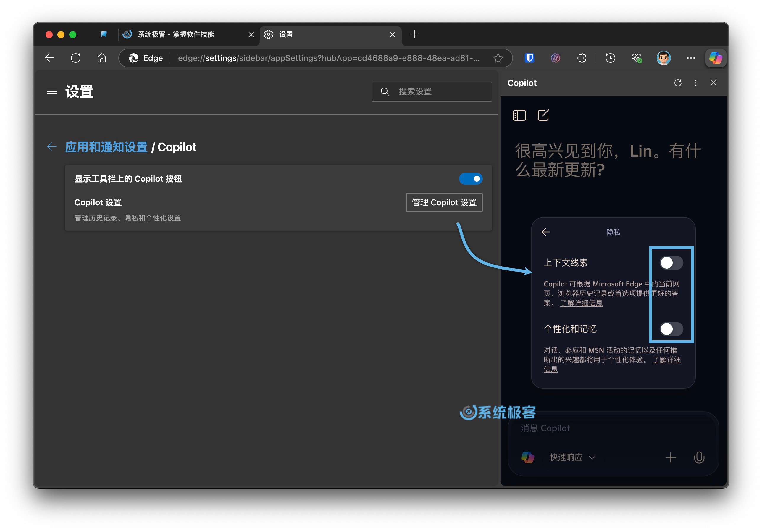762x532 pixels.
Task: Start a new Copilot chat
Action: click(x=543, y=115)
